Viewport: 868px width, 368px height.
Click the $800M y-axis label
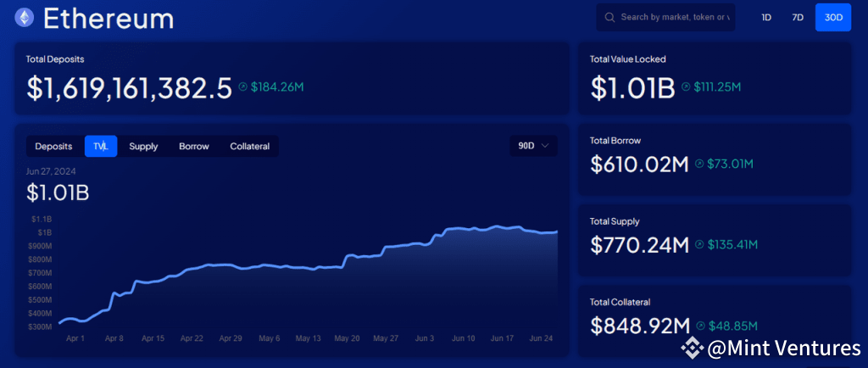pyautogui.click(x=40, y=259)
